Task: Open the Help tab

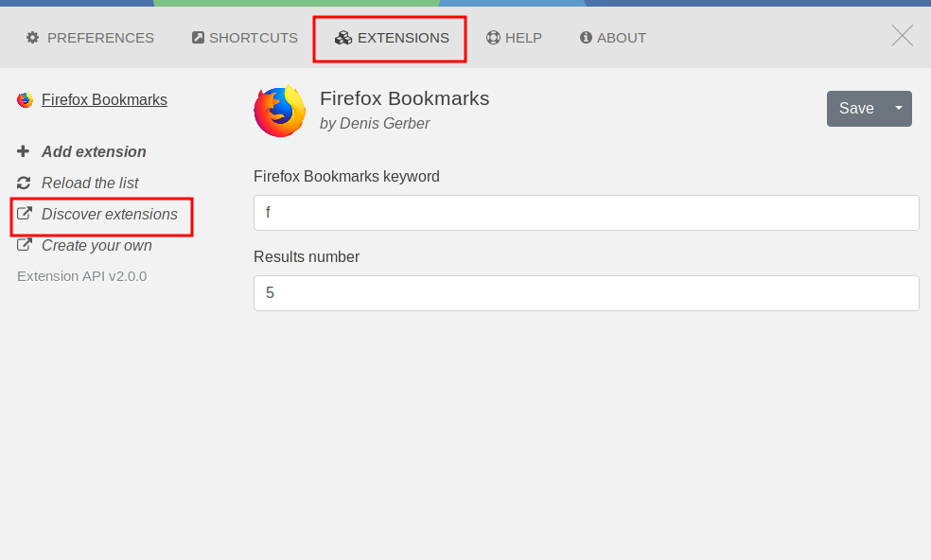Action: point(514,38)
